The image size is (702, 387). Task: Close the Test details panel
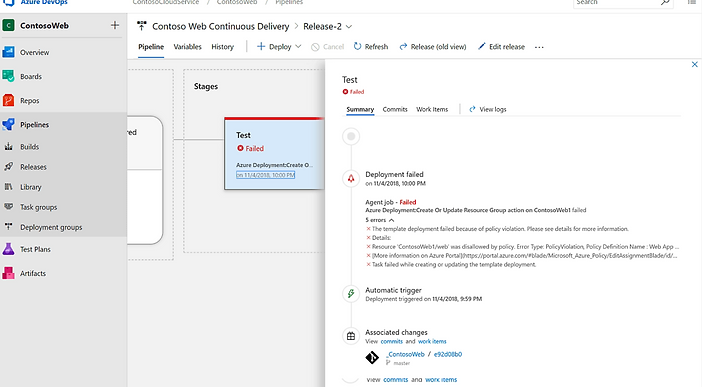tap(694, 64)
